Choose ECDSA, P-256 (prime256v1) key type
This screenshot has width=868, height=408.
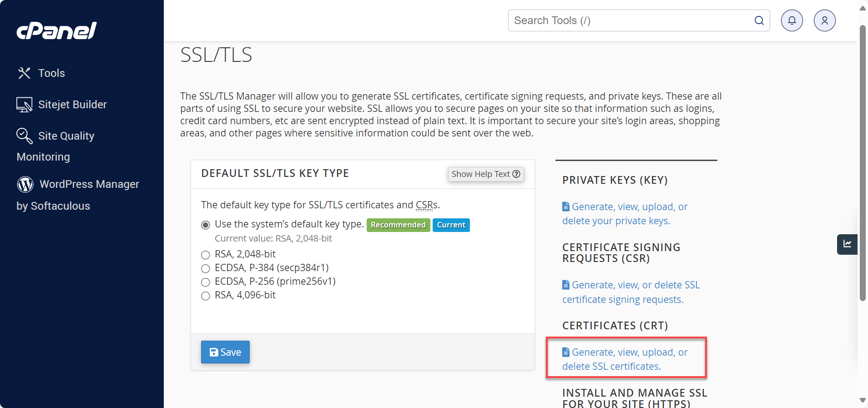pyautogui.click(x=206, y=282)
